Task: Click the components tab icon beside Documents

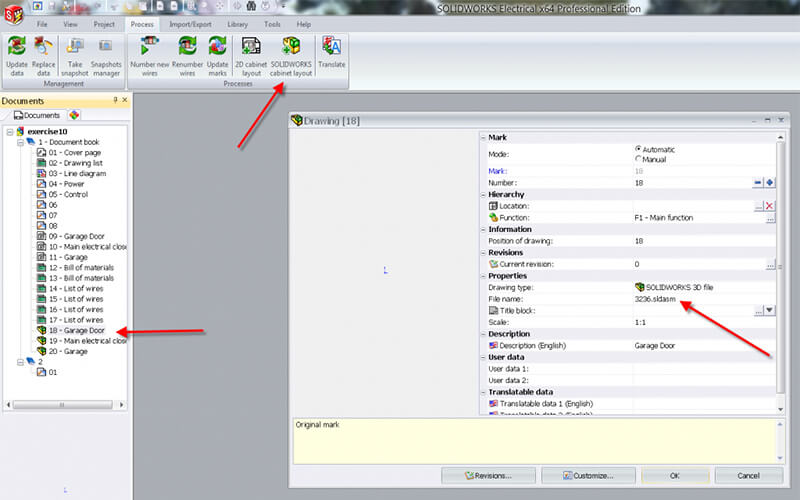Action: point(74,115)
